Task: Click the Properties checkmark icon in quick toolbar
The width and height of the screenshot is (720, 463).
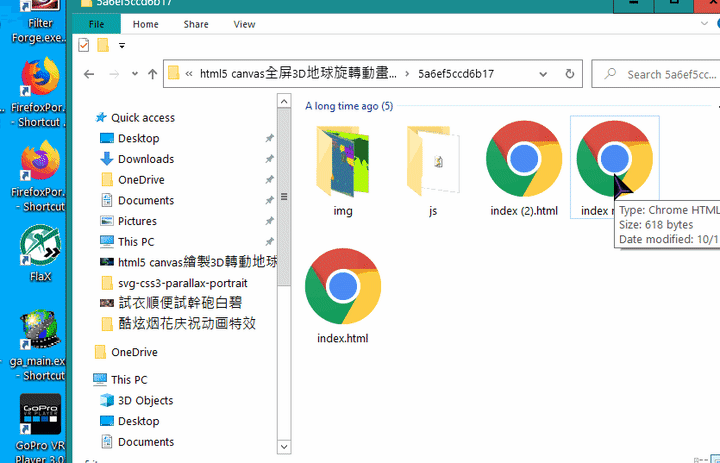Action: click(84, 45)
